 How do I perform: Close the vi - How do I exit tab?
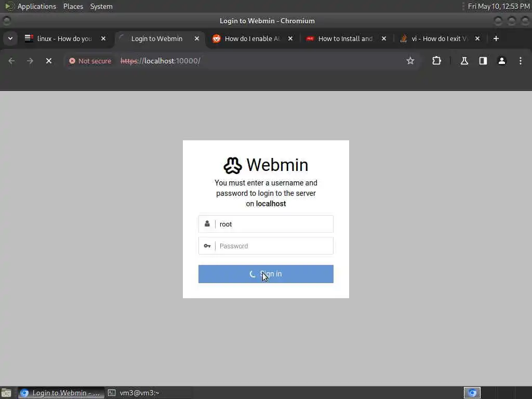[477, 38]
